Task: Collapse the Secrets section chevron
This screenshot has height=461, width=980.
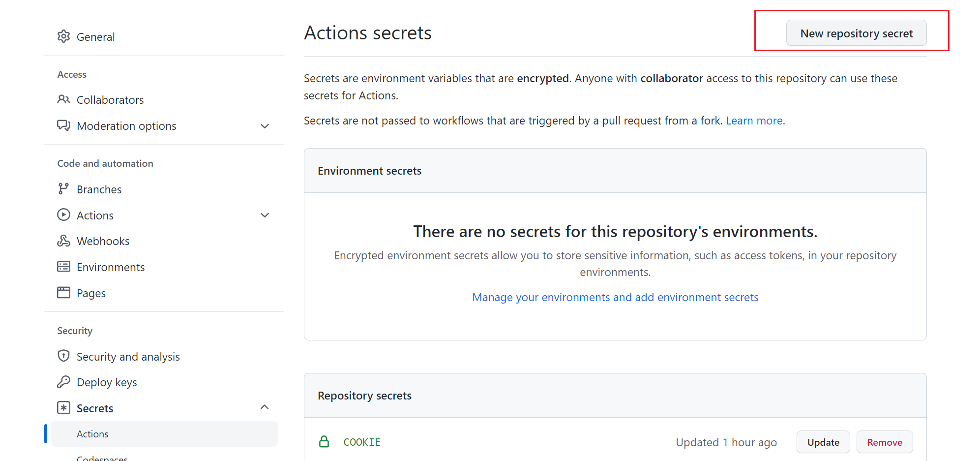Action: pos(265,407)
